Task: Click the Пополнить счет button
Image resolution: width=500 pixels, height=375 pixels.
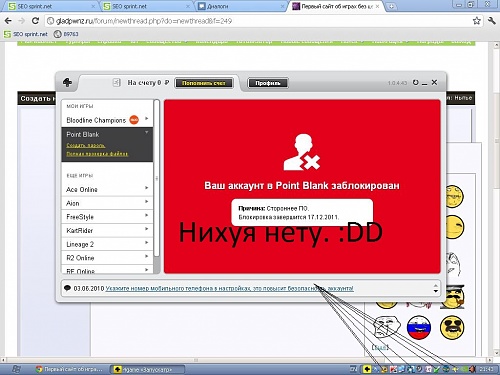Action: [x=204, y=83]
